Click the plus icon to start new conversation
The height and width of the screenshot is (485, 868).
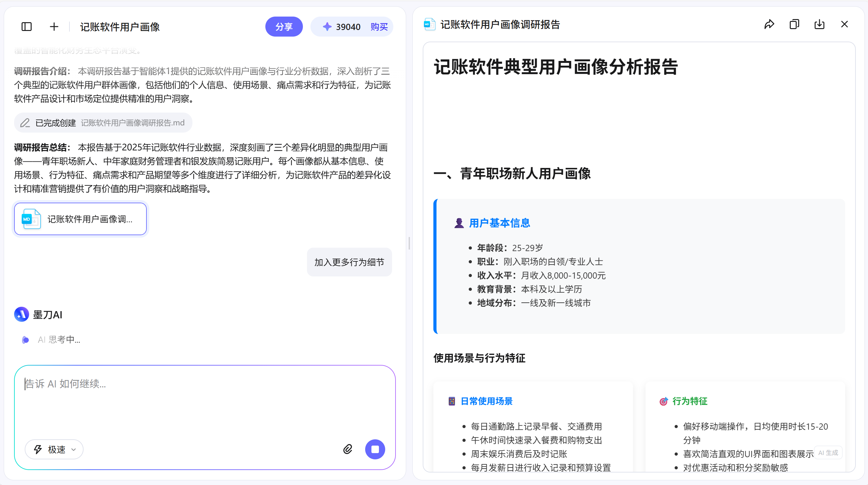point(54,27)
